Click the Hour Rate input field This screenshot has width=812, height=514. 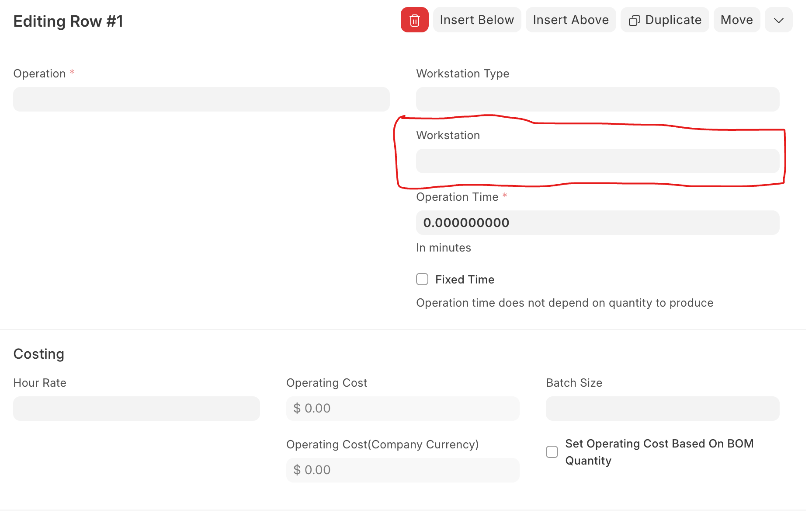click(136, 409)
